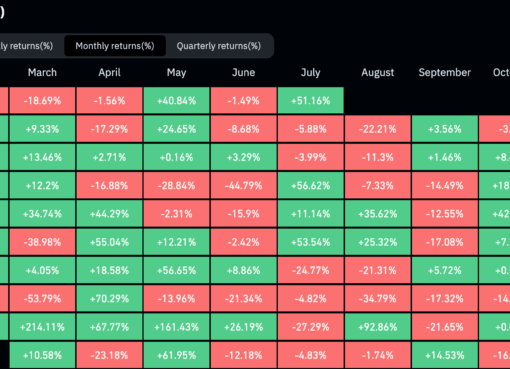Select the -53.79% March cell
This screenshot has height=369, width=510.
point(42,299)
